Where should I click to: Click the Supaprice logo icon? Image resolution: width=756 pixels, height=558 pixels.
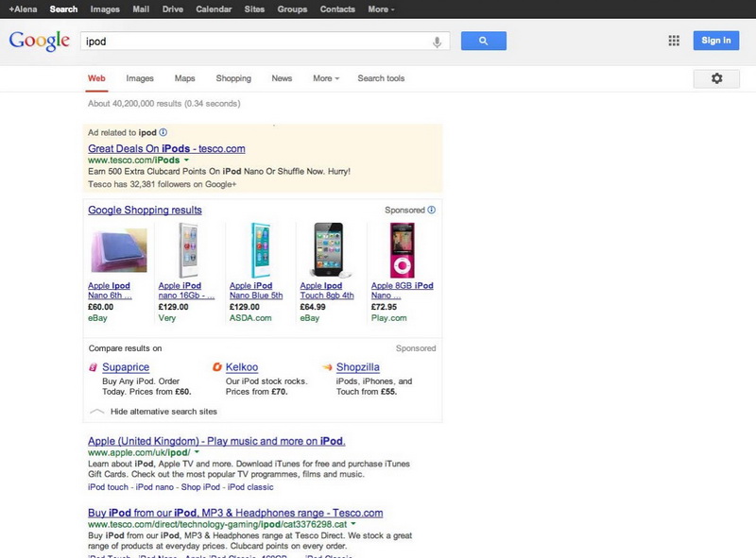pos(94,367)
